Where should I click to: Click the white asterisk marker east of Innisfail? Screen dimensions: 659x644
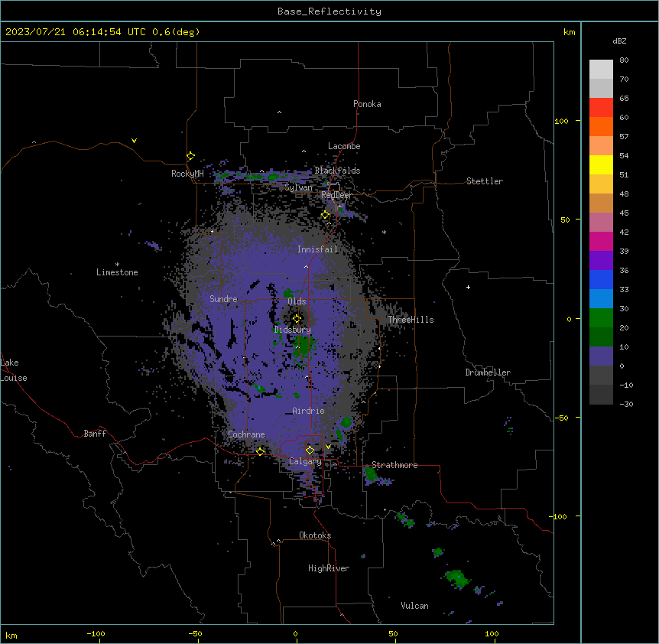click(384, 232)
